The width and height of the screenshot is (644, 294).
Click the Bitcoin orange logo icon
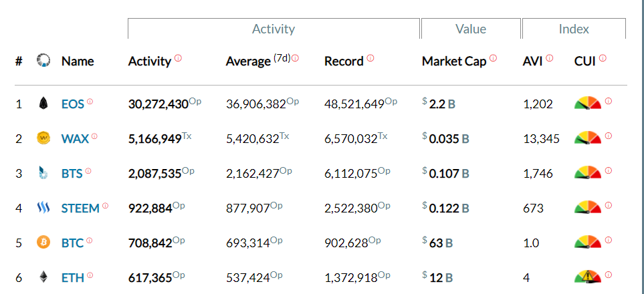(43, 243)
